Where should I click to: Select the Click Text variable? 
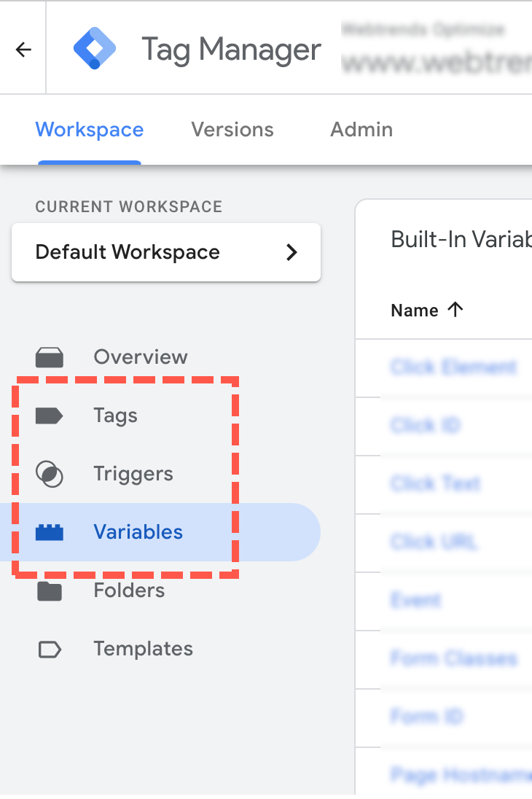pyautogui.click(x=436, y=483)
